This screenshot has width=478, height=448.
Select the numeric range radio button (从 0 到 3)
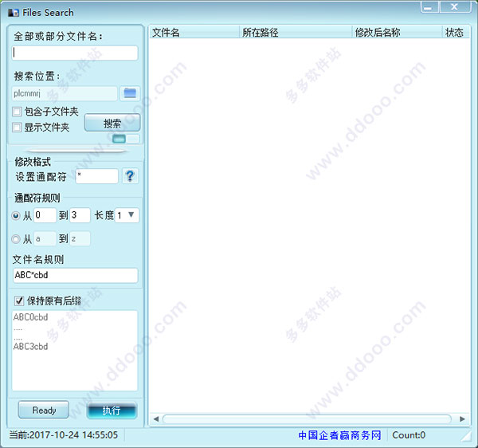point(16,215)
